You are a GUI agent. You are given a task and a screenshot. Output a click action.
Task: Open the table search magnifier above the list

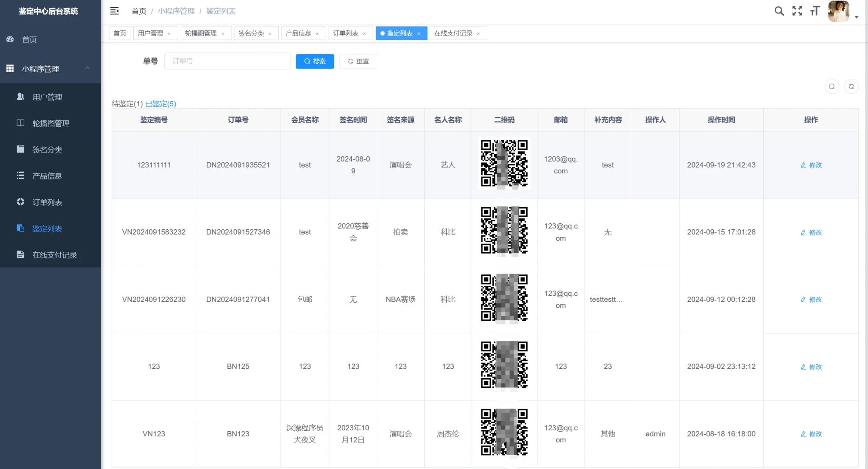(832, 86)
